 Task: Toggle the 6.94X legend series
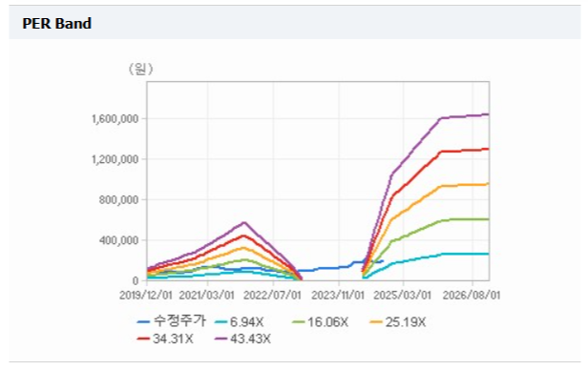pos(240,322)
